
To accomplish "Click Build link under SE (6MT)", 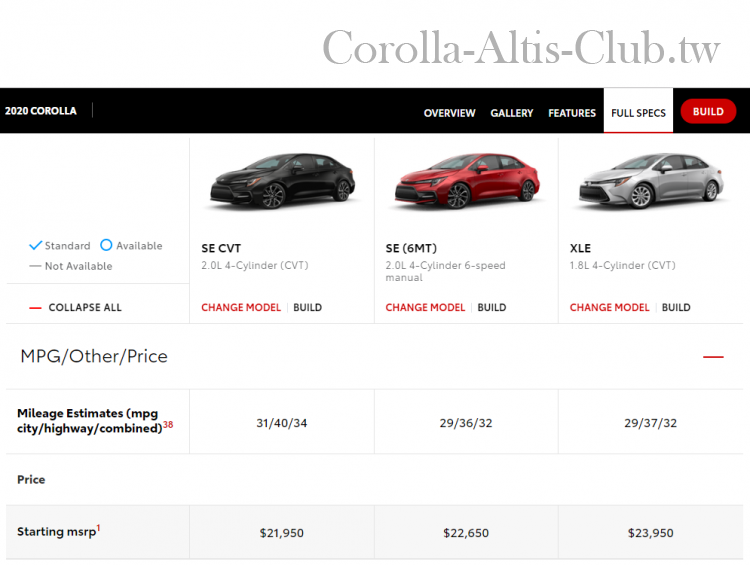I will point(491,308).
